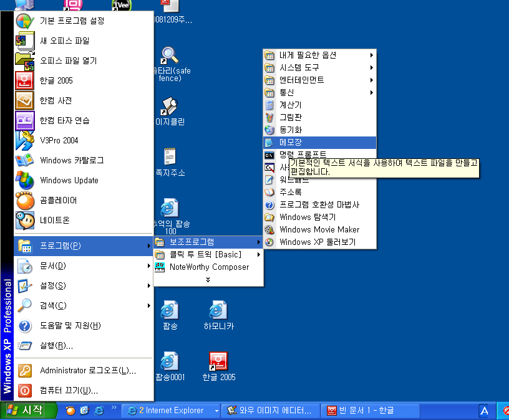
Task: Click the Internet Explorer Quick Launch icon
Action: [99, 411]
